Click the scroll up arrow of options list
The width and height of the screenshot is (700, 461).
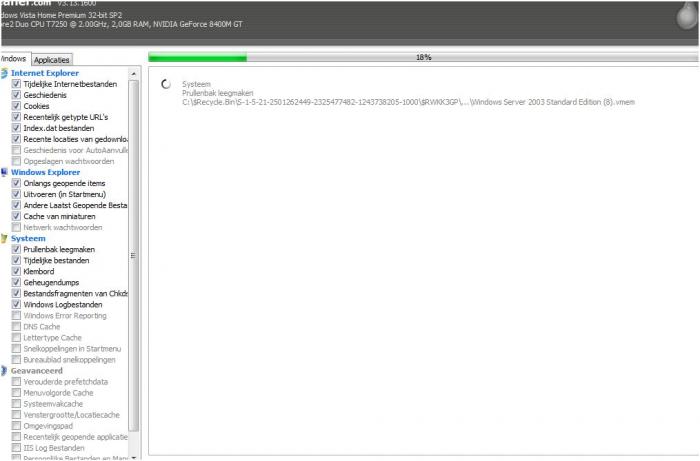133,73
